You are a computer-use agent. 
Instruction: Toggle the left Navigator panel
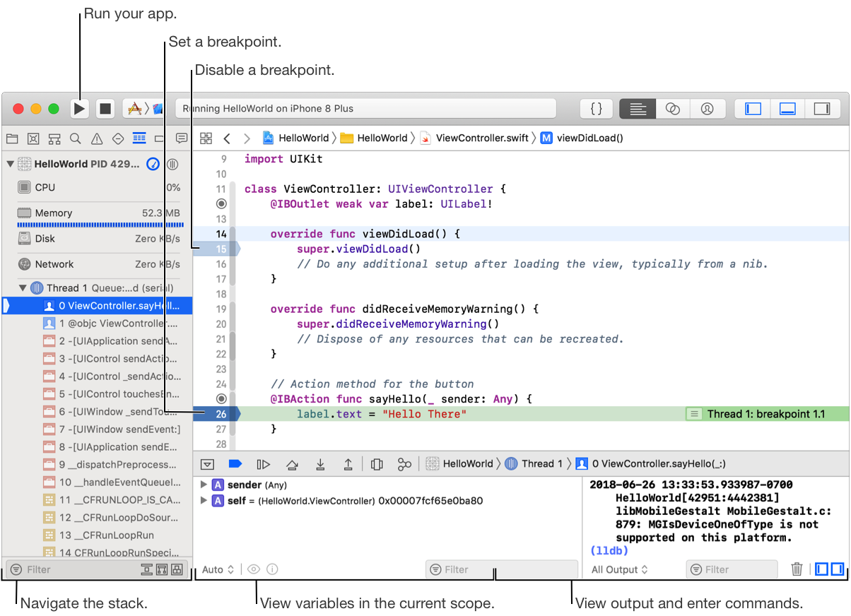click(x=753, y=109)
